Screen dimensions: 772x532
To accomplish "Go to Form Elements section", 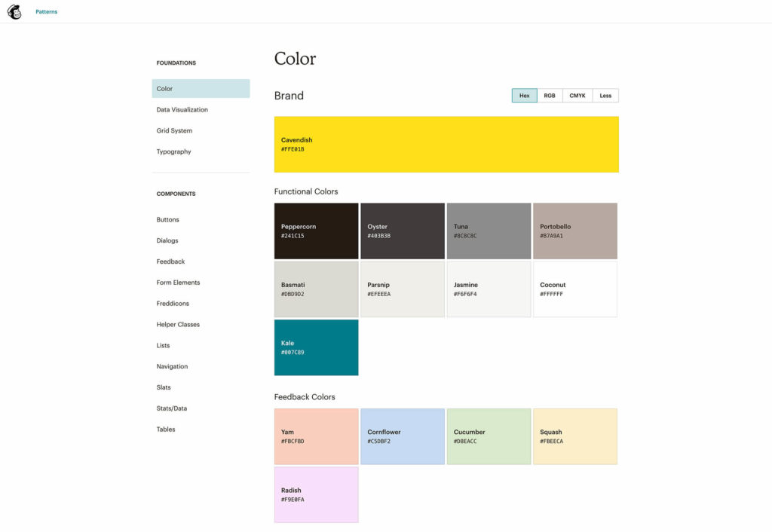I will point(178,283).
